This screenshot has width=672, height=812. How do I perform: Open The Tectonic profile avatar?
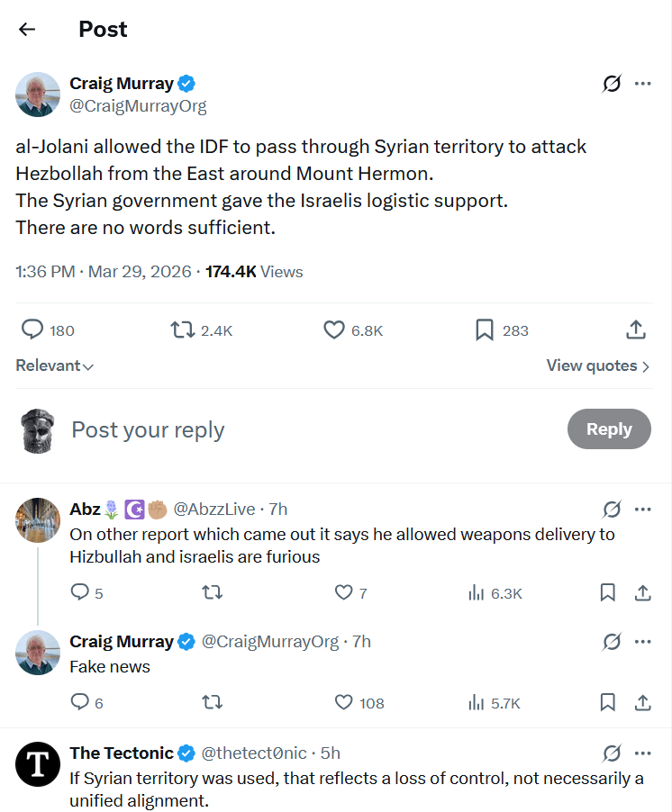[x=38, y=764]
